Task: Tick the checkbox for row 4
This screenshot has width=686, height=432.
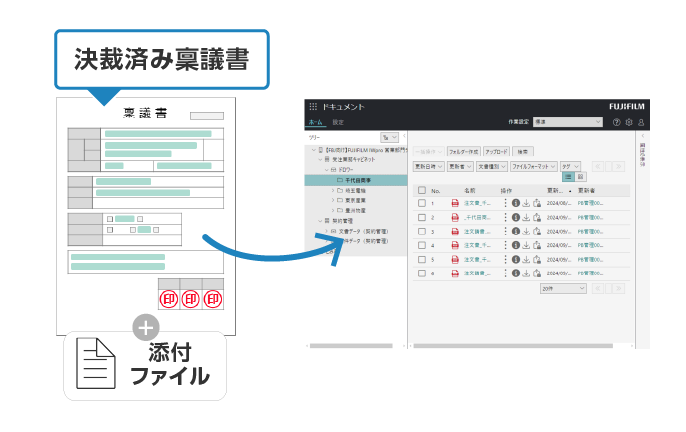Action: pos(422,245)
